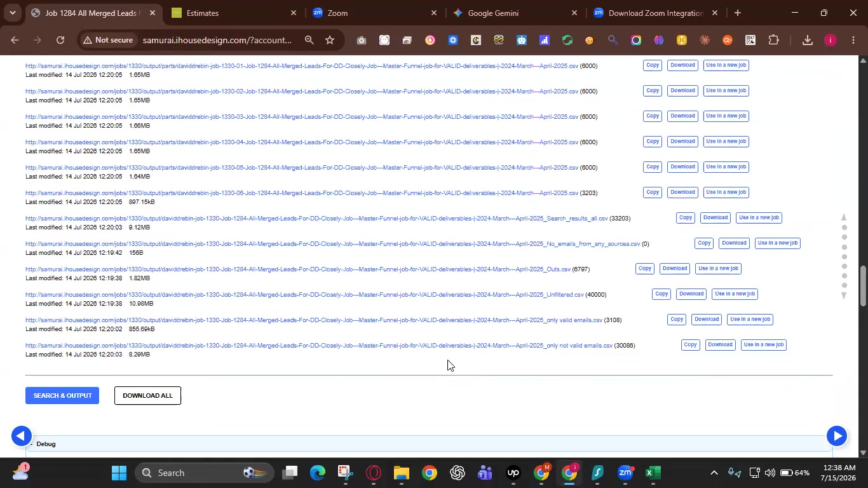Open ChatGPT app in the taskbar

(x=458, y=473)
